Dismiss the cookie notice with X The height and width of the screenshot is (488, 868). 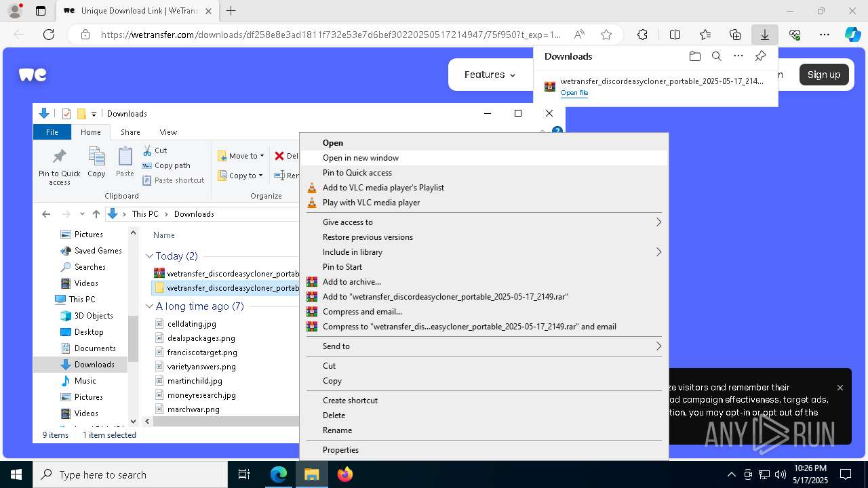click(x=840, y=388)
